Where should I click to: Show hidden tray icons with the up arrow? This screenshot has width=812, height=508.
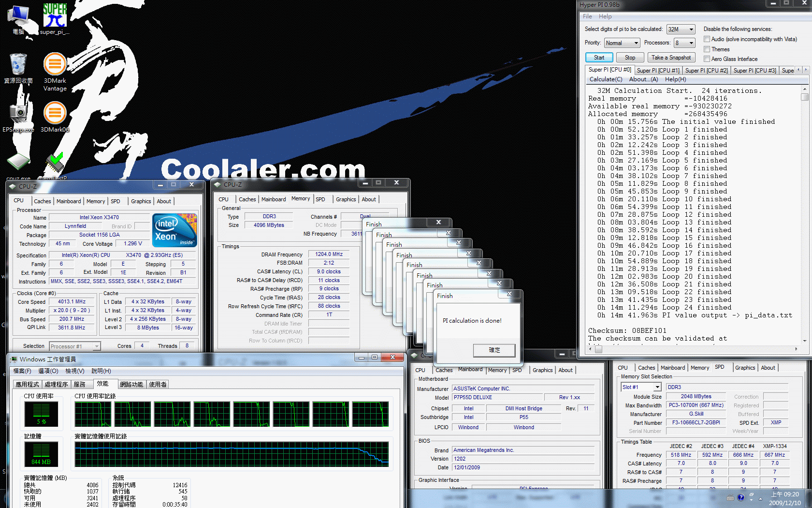point(760,498)
